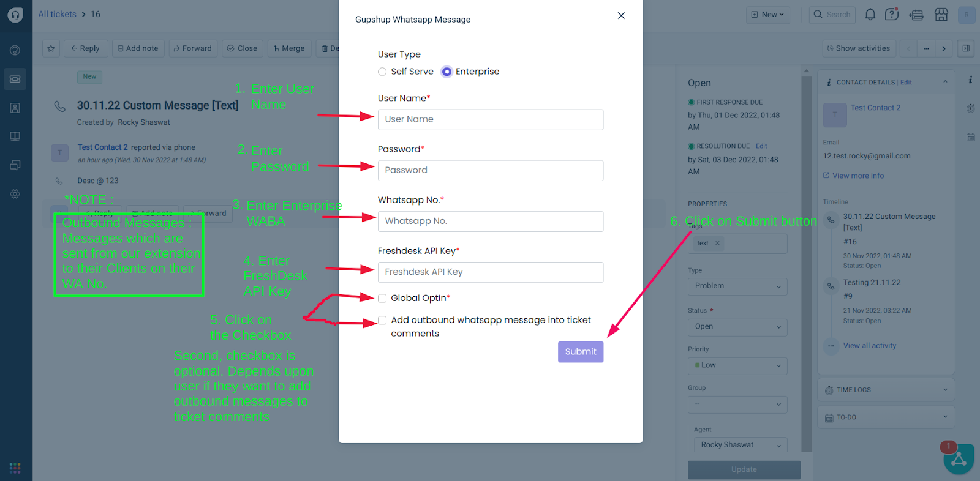Screen dimensions: 980x481
Task: Open the Freshworks Marketplace store icon
Action: point(941,14)
